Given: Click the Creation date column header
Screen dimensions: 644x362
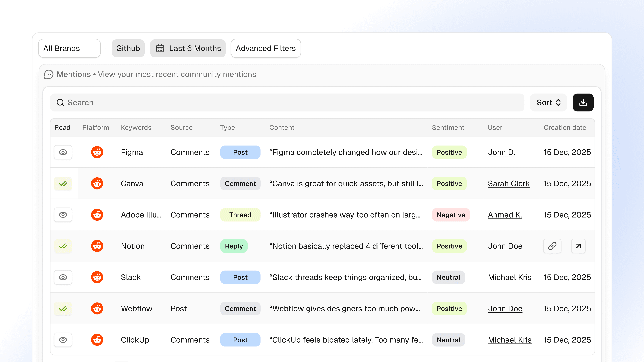Looking at the screenshot, I should [x=565, y=127].
